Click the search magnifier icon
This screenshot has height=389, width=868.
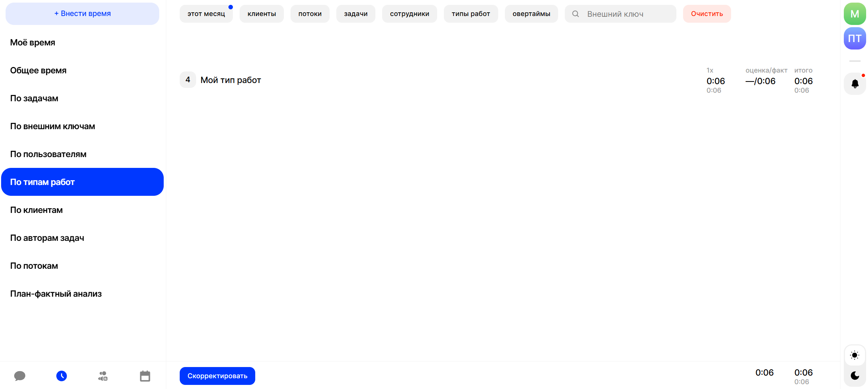575,14
